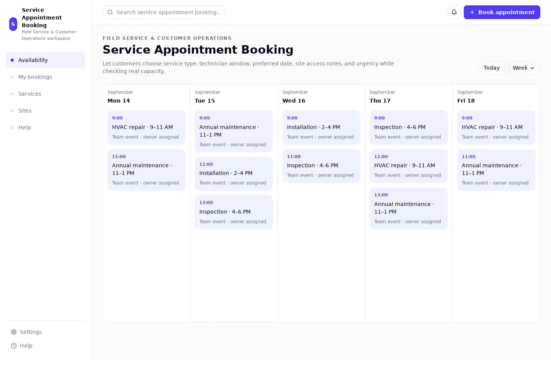Focus the search service appointment booking field
The image size is (551, 392).
click(x=164, y=12)
